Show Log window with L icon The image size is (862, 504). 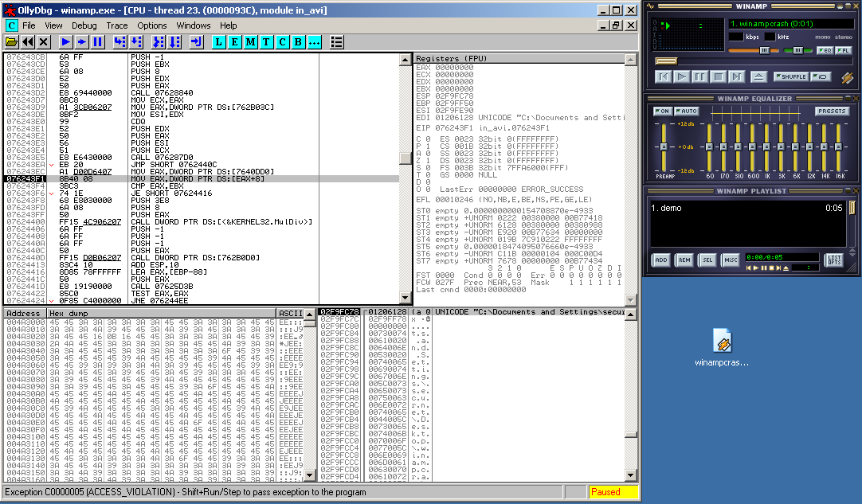coord(219,41)
